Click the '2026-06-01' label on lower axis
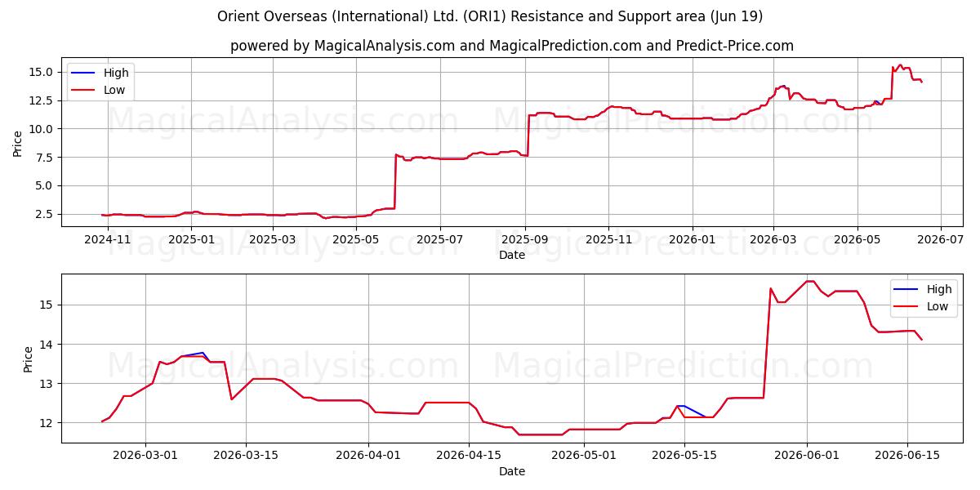 point(807,455)
